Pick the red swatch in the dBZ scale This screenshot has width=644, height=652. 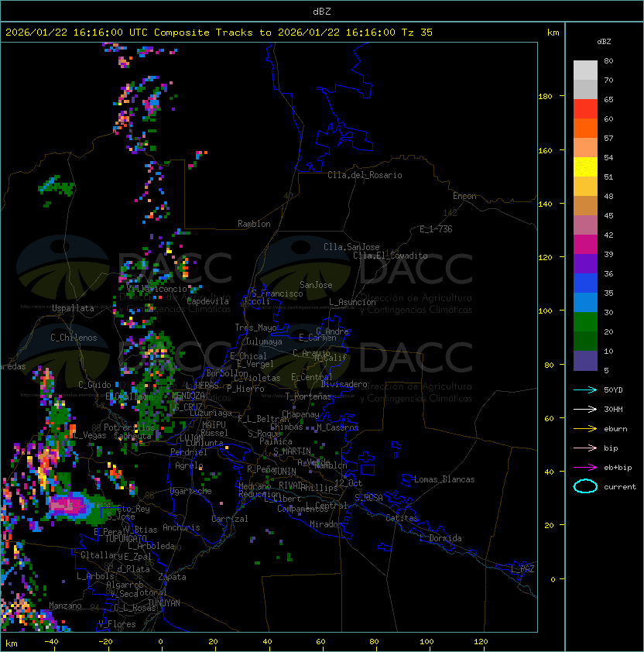pyautogui.click(x=585, y=109)
